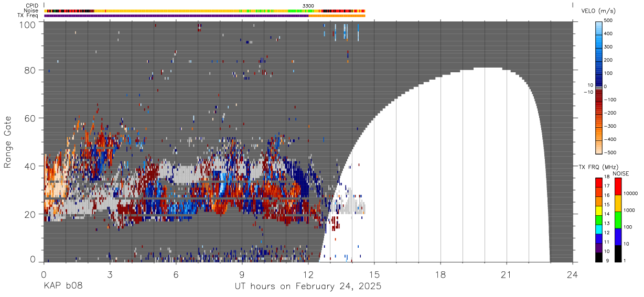This screenshot has height=297, width=644.
Task: Click the 'Noise' row label at top left
Action: [31, 10]
